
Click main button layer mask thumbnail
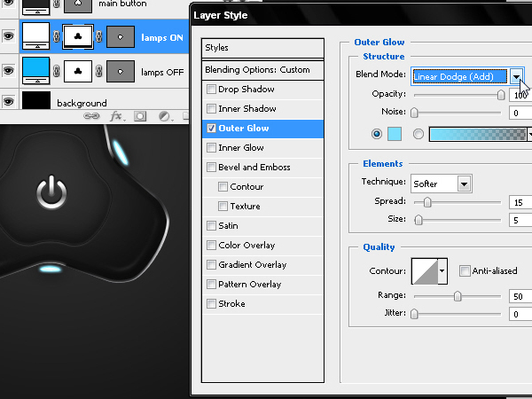click(x=78, y=6)
